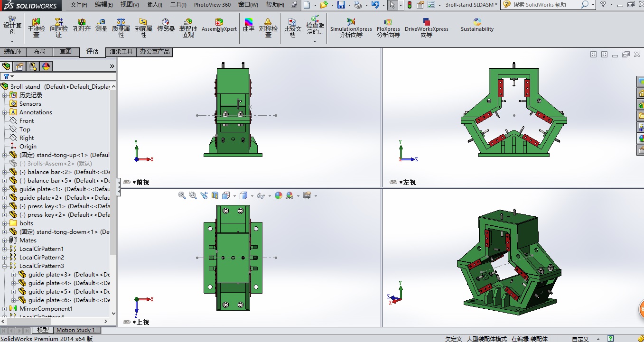Screen dimensions: 644x342
Task: Open the Motion Study 1 tab
Action: [x=76, y=330]
